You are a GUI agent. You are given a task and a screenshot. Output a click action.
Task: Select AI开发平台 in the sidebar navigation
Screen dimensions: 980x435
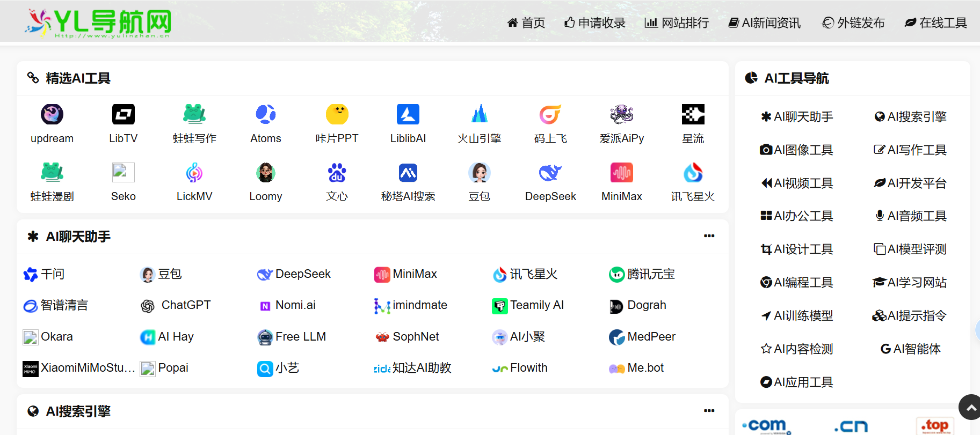coord(910,183)
